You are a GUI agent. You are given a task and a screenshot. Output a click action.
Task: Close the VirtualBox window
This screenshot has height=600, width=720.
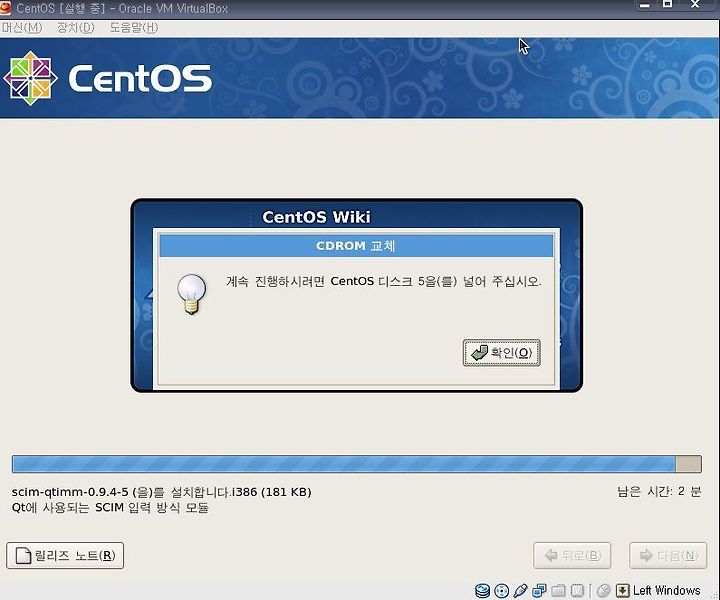(x=695, y=5)
